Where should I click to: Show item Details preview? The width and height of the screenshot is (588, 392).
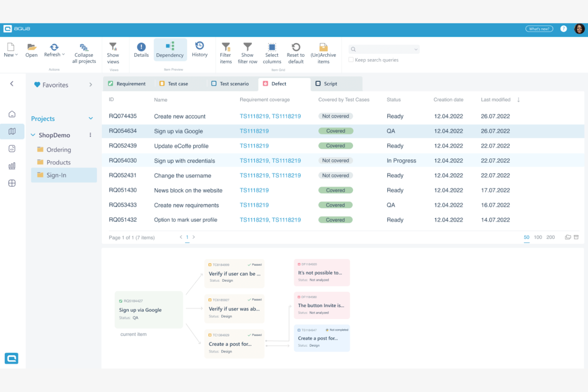[x=141, y=50]
